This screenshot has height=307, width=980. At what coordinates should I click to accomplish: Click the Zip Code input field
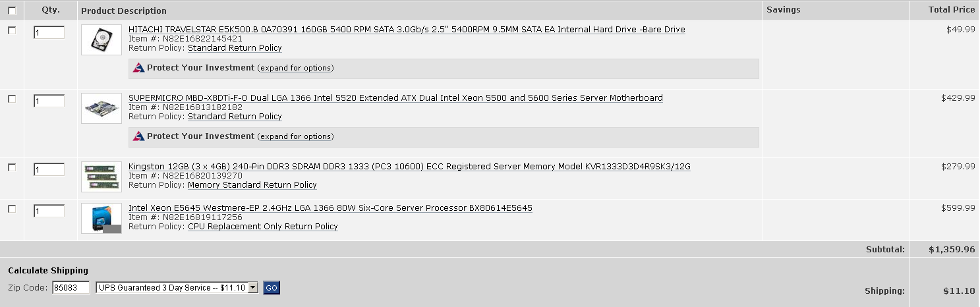(71, 288)
